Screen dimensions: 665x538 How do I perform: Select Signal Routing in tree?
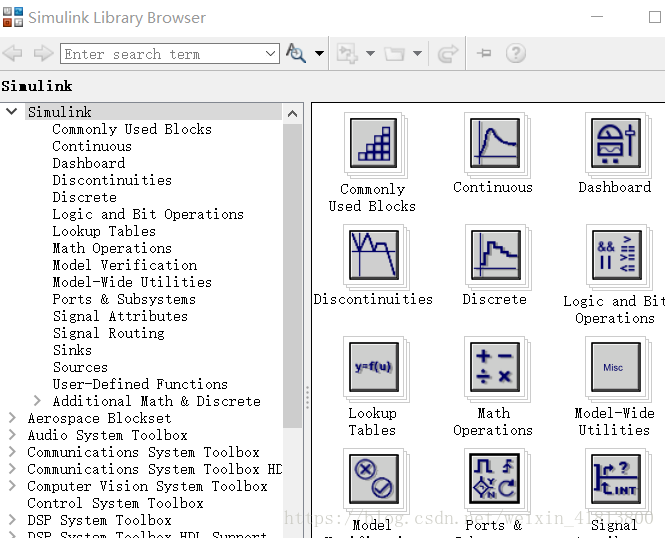(109, 333)
